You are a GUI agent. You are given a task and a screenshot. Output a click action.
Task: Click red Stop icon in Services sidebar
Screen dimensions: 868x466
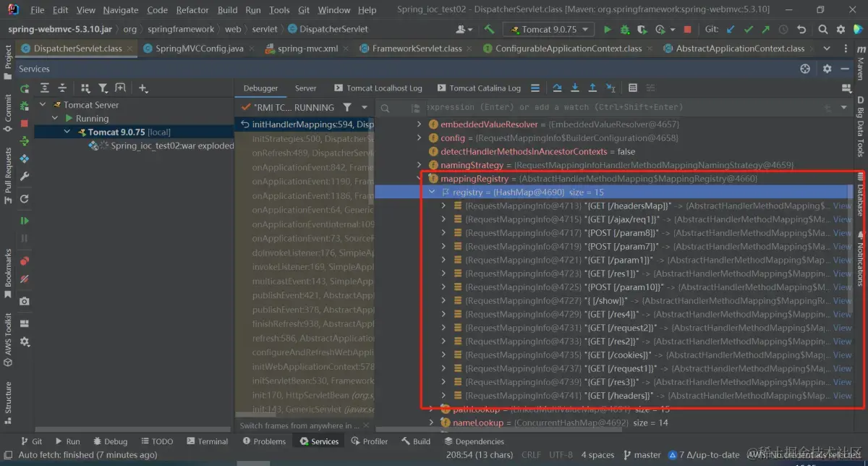click(x=25, y=124)
